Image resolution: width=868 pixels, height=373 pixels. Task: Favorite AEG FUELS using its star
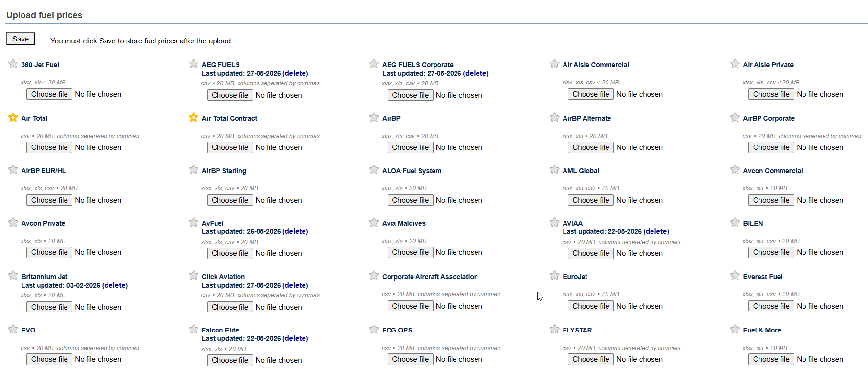194,64
